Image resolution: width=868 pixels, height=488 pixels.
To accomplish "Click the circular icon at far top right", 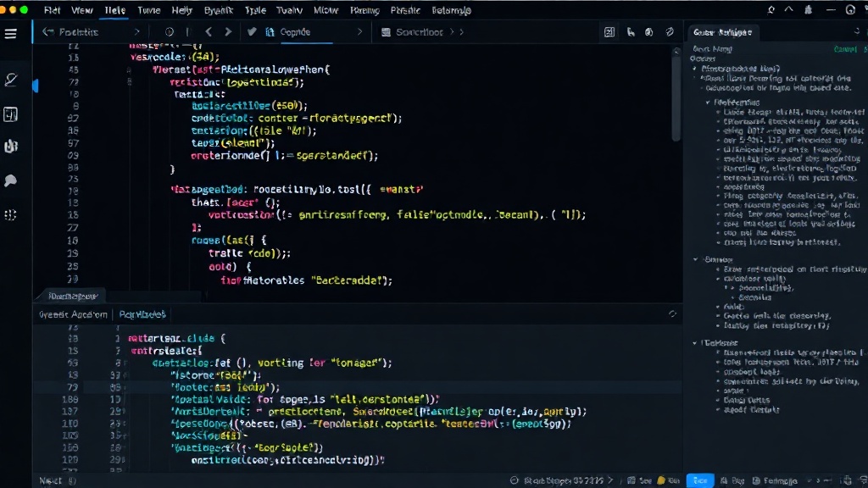I will [851, 10].
